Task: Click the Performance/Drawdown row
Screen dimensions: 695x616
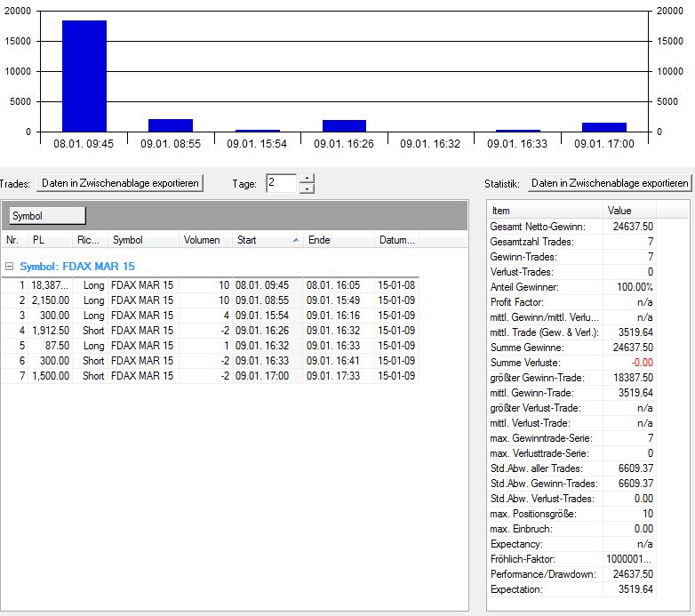Action: (571, 573)
